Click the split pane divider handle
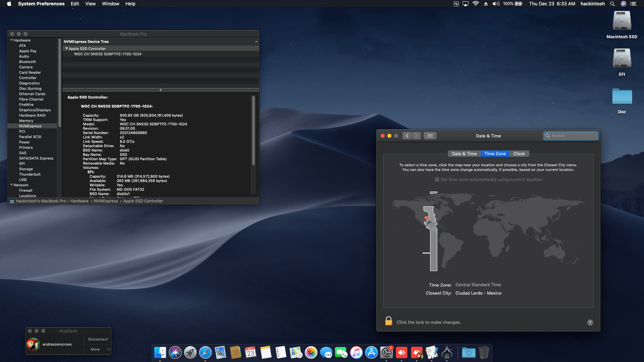Screen dimensions: 644x362 [161, 90]
